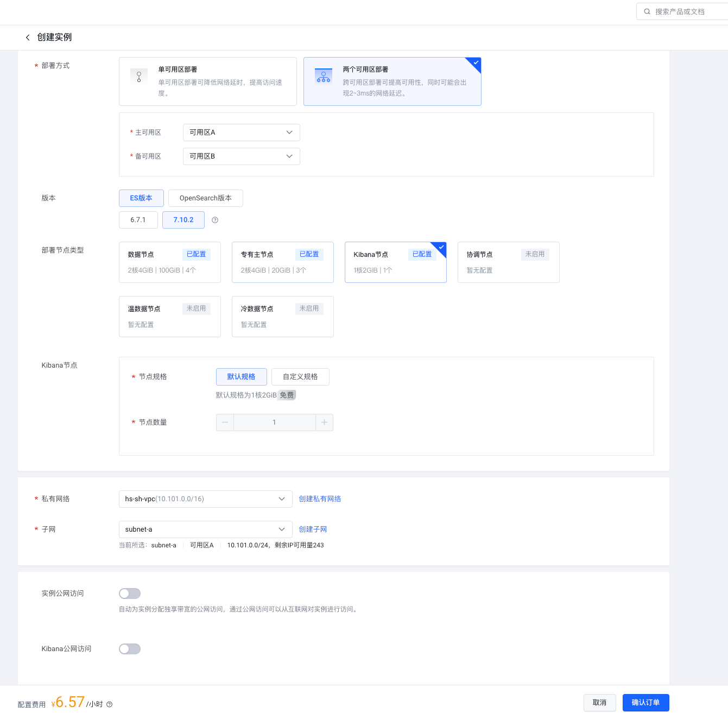This screenshot has height=719, width=728.
Task: Open the 私有网络 VPC dropdown
Action: point(205,499)
